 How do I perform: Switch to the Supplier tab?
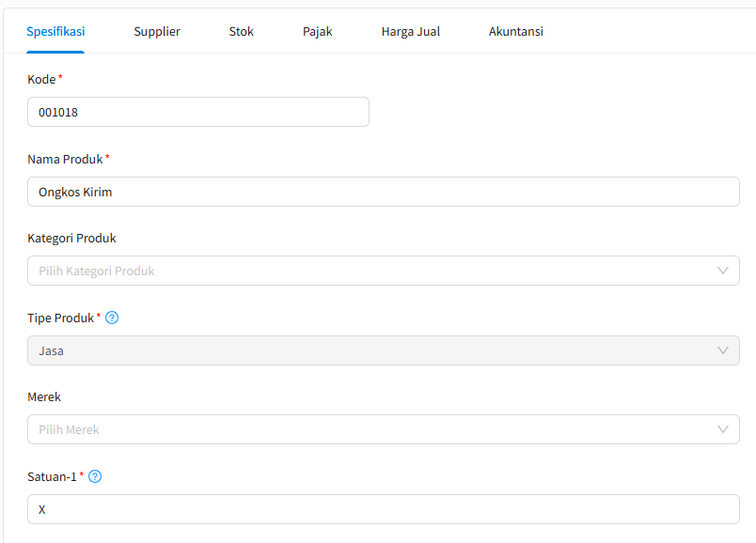(x=157, y=31)
